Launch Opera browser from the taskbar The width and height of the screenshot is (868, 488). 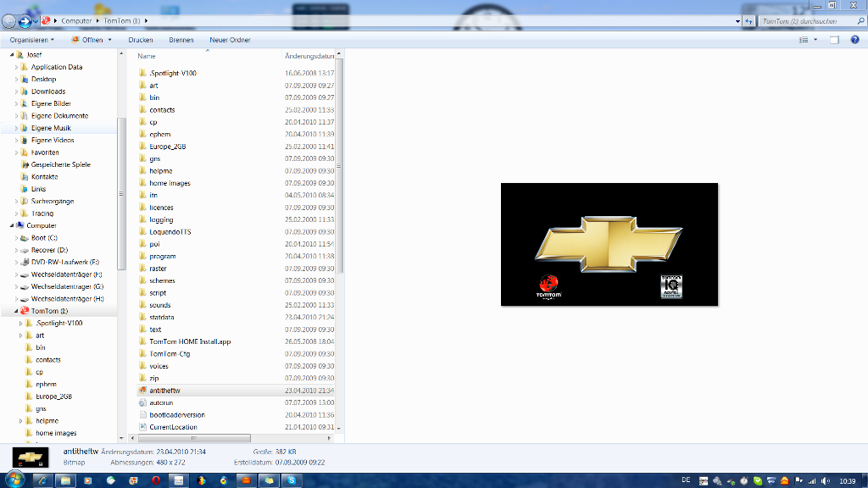pyautogui.click(x=156, y=480)
